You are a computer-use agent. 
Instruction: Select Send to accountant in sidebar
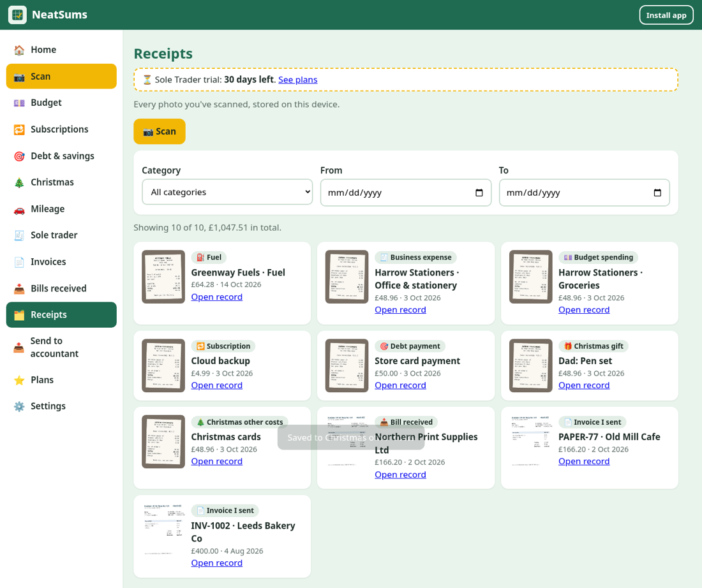coord(61,347)
